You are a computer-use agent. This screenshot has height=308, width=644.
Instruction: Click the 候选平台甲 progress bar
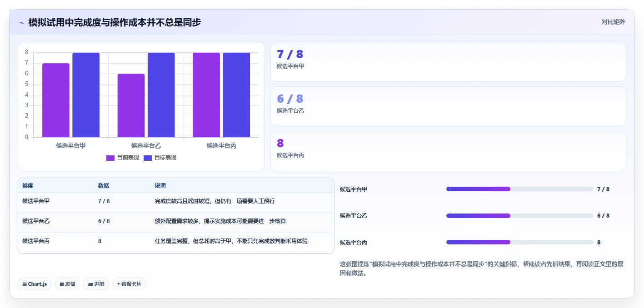pos(520,189)
